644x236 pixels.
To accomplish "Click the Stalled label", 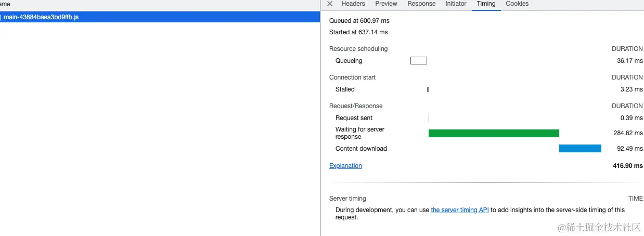I will tap(345, 89).
